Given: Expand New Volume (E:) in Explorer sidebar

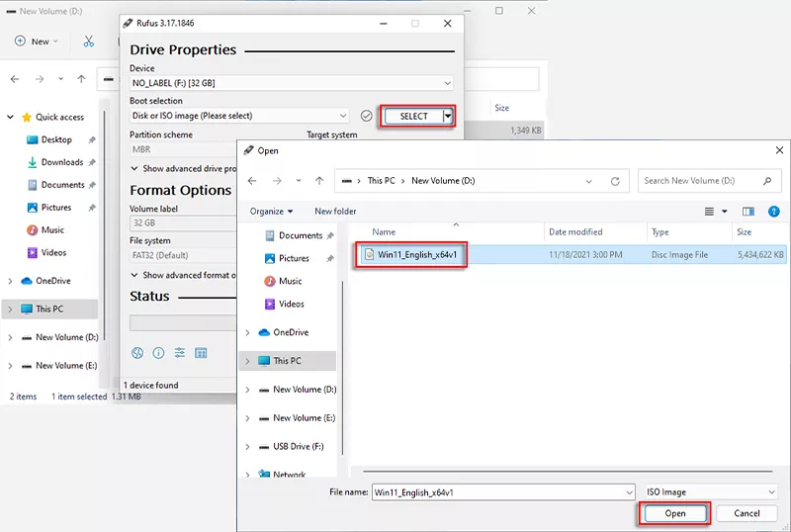Looking at the screenshot, I should (10, 366).
